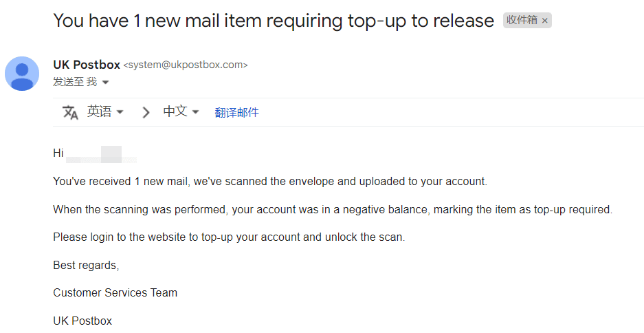Remove the 收件箱 label with its x

(544, 21)
